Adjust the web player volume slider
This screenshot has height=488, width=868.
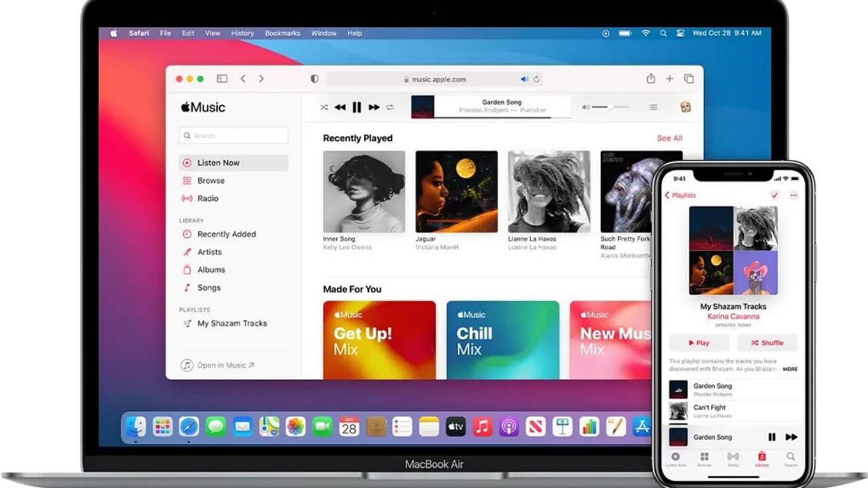click(609, 107)
